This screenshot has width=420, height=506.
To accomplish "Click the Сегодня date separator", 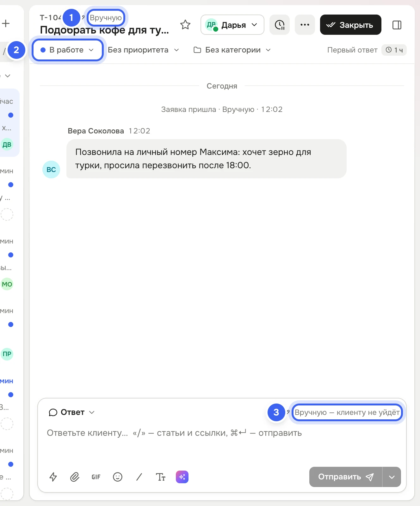I will coord(222,86).
